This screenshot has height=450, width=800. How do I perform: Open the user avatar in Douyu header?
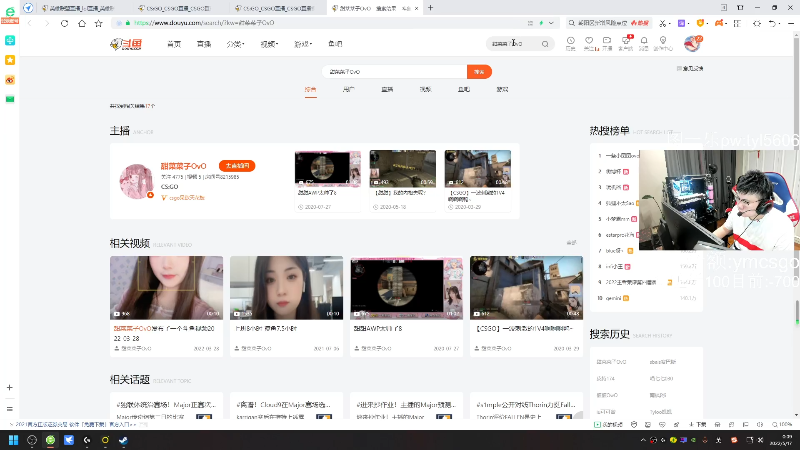coord(692,44)
